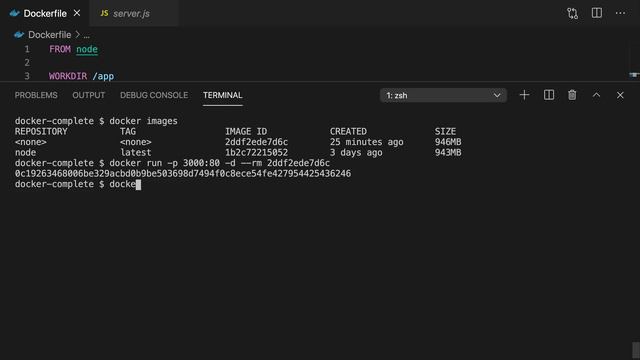This screenshot has width=640, height=360.
Task: Open source control changes icon
Action: (x=572, y=13)
